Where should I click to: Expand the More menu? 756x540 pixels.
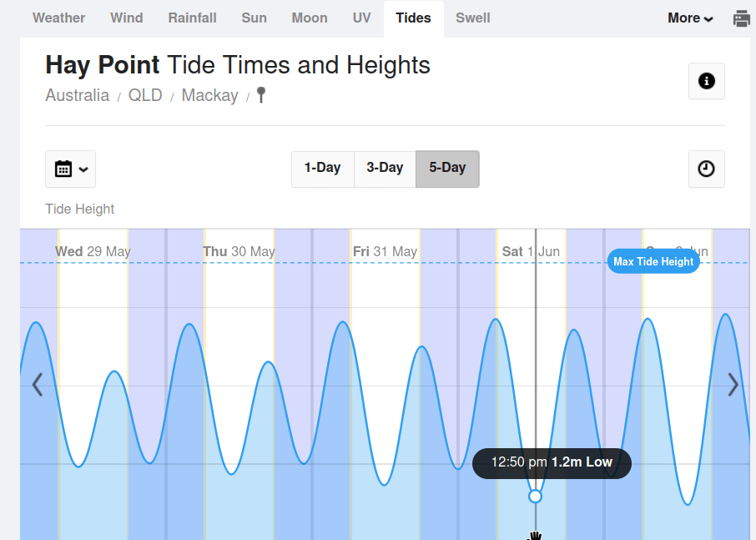pyautogui.click(x=690, y=18)
